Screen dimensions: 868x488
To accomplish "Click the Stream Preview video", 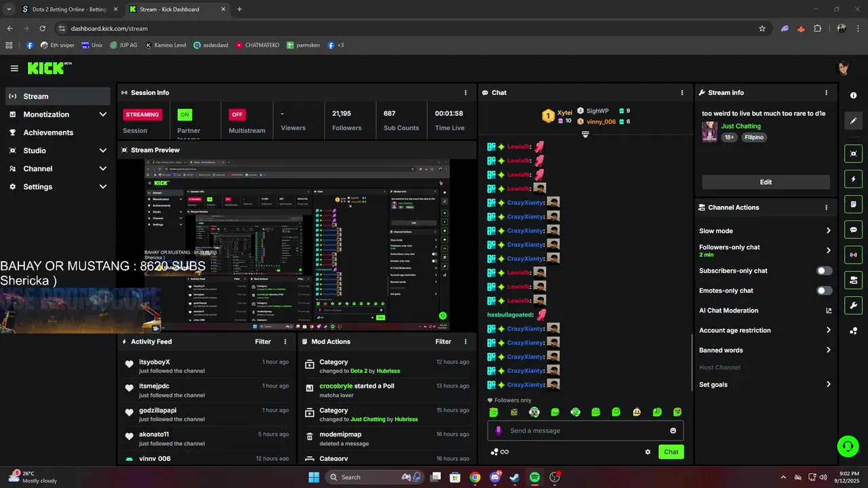I will pyautogui.click(x=297, y=245).
